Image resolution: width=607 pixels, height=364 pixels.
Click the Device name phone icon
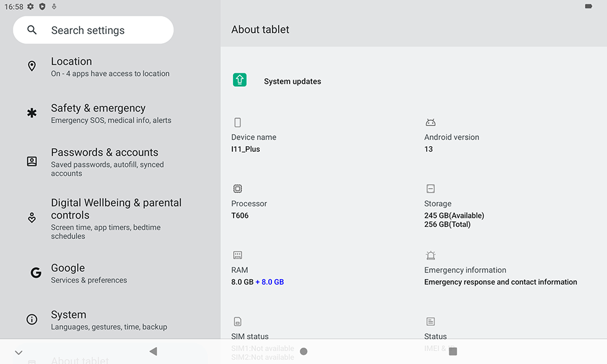[x=237, y=122]
